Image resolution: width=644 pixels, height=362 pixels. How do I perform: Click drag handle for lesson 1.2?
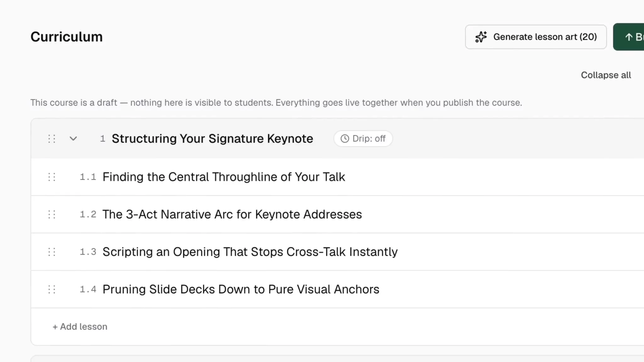click(x=52, y=214)
